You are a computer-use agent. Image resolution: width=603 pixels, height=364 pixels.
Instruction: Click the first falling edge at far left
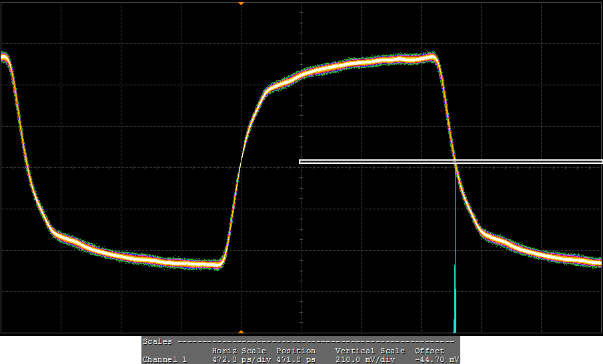point(23,147)
